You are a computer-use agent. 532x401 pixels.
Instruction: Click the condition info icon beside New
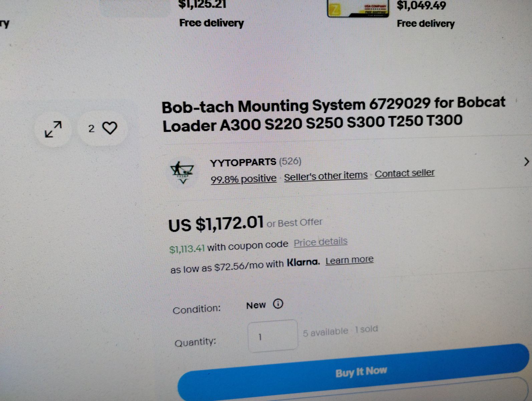278,304
